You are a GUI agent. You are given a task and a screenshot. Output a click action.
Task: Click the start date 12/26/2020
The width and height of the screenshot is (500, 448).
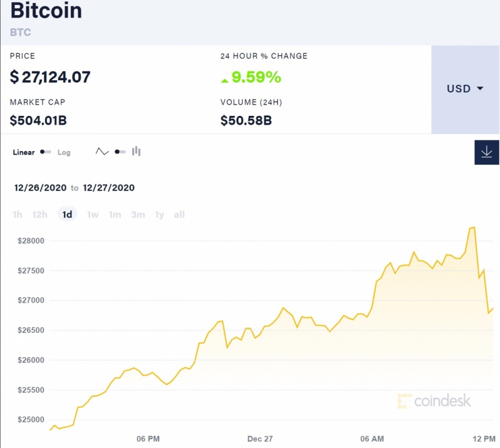40,187
